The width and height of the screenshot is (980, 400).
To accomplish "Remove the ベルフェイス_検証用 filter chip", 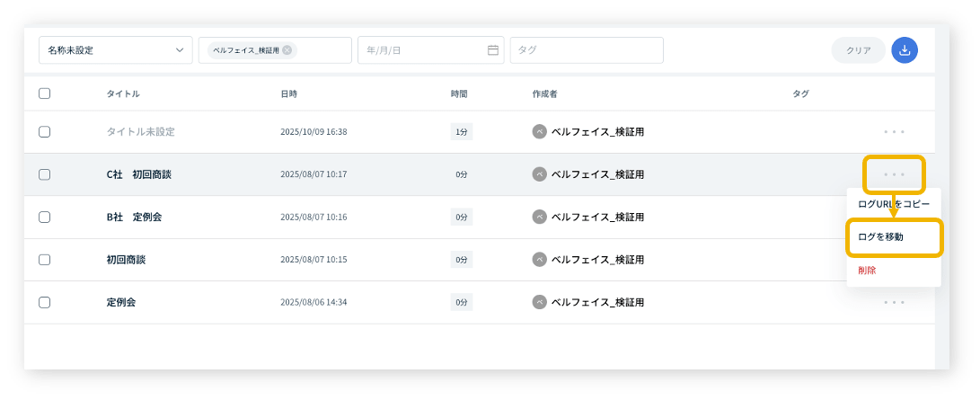I will pos(287,50).
